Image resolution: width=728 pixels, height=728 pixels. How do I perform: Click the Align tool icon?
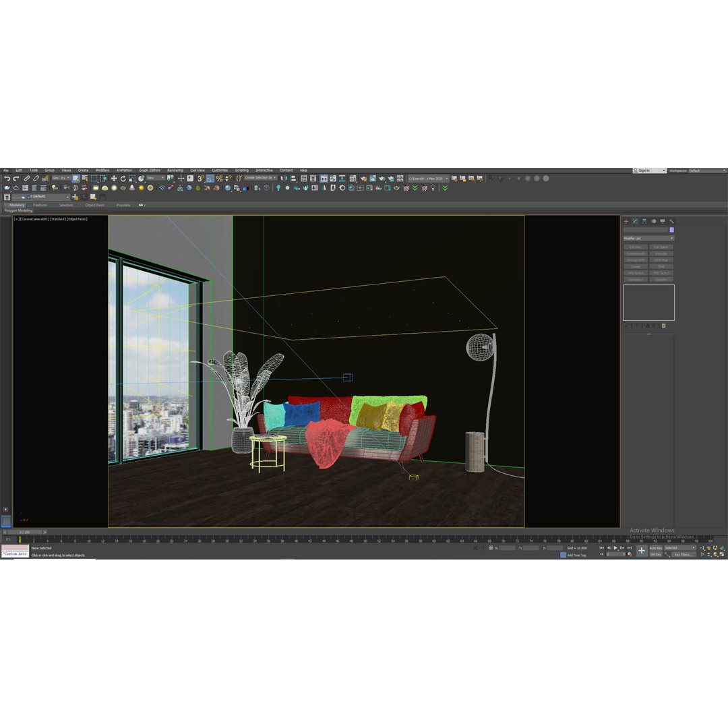293,178
